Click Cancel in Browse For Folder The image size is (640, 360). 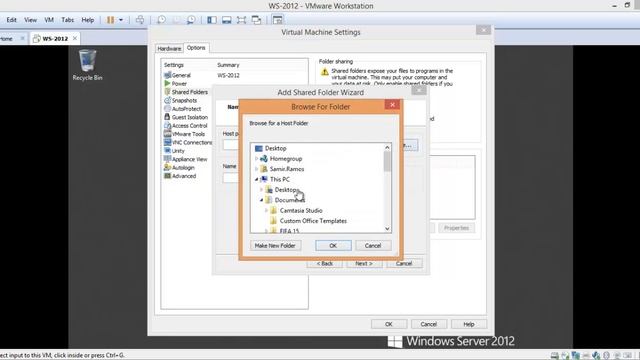373,246
